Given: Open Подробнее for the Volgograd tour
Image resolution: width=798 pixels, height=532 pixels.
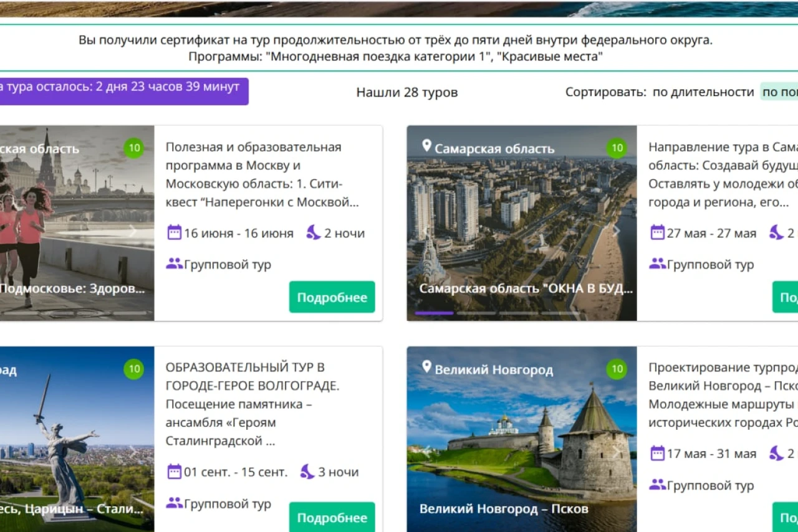Looking at the screenshot, I should pos(332,518).
